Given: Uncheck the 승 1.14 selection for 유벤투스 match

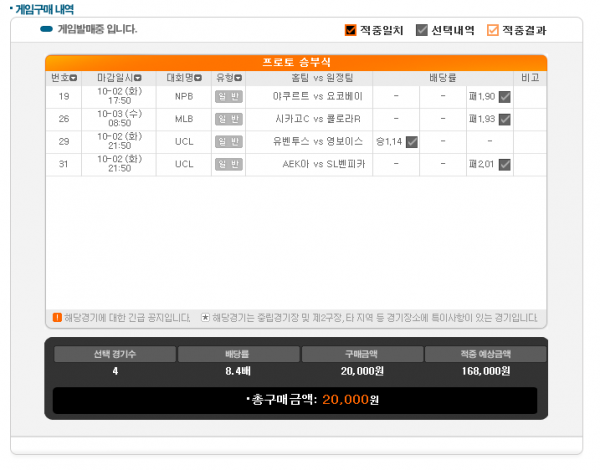Looking at the screenshot, I should (x=411, y=142).
